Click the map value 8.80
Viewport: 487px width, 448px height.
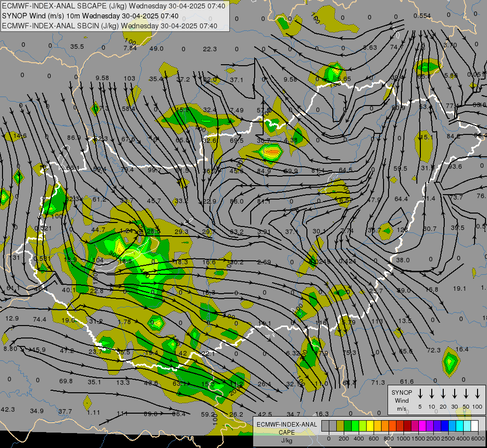(x=10, y=348)
